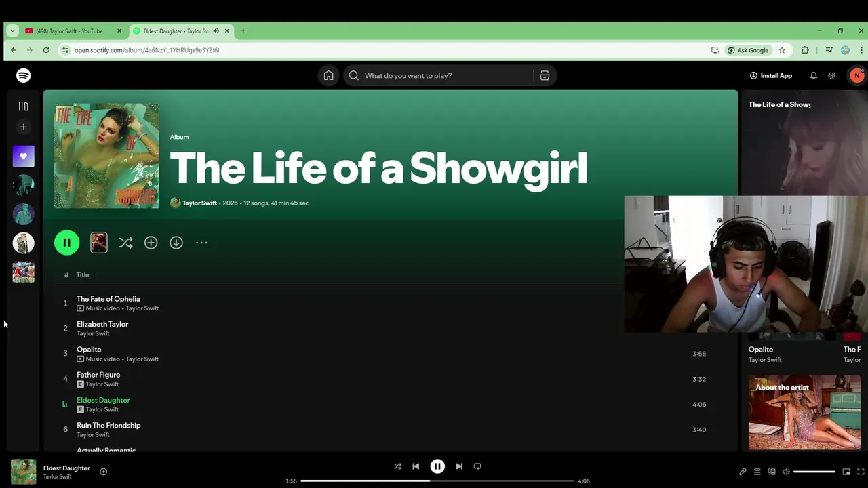Click the address bar URL
Screen dimensions: 868x488
pos(146,50)
